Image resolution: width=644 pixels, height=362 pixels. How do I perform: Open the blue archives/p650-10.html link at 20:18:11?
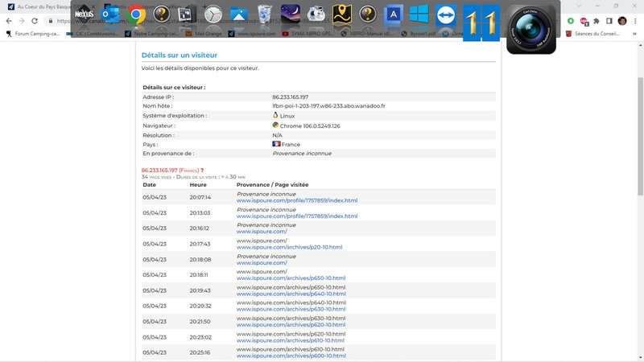[291, 278]
